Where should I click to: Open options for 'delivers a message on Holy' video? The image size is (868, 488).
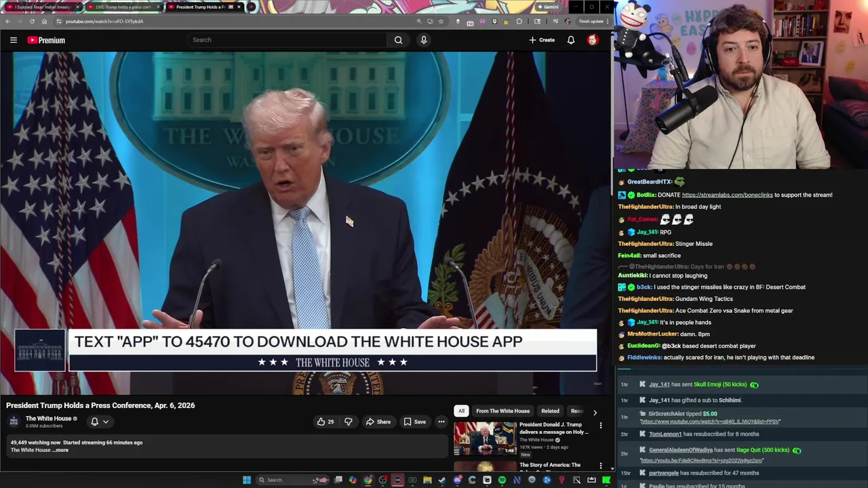click(x=600, y=426)
